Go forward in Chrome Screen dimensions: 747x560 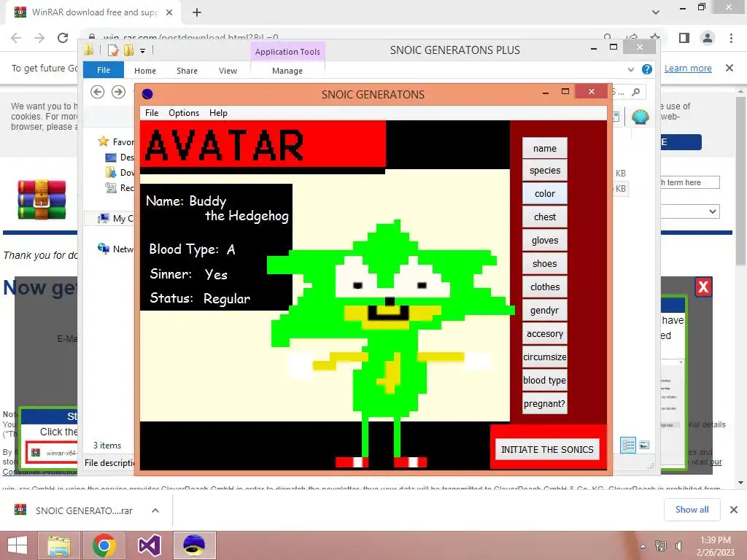[x=39, y=38]
